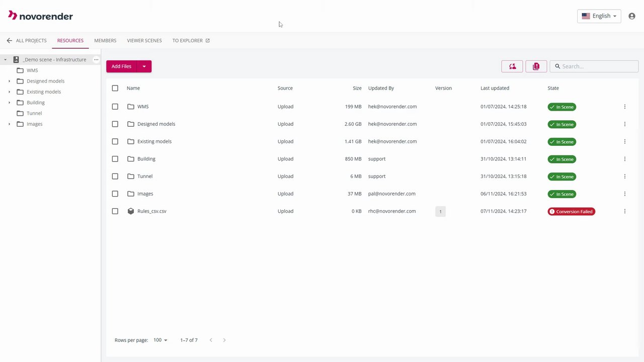Screen dimensions: 644x362
Task: Click In Scene badge for WMS row
Action: 562,107
